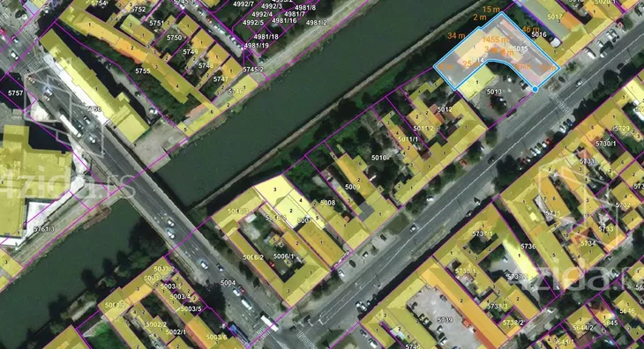
Task: Select parcel label 5003/5
Action: (191, 308)
